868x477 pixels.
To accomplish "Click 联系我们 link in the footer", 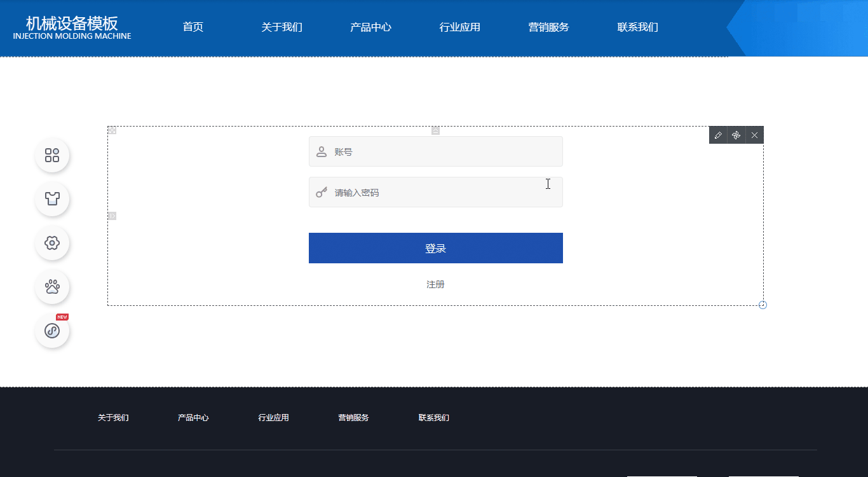I will coord(433,418).
